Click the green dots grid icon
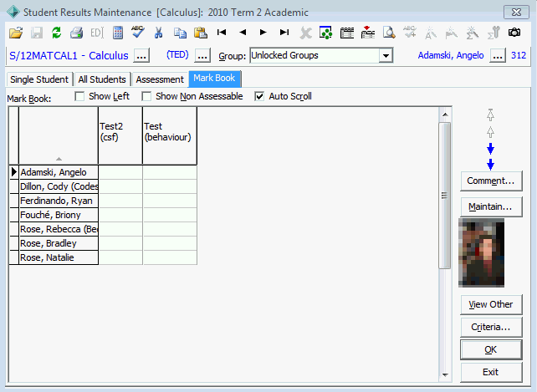Image resolution: width=537 pixels, height=392 pixels. tap(325, 33)
